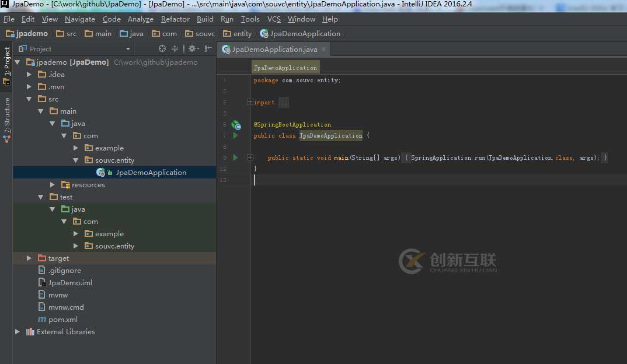The image size is (627, 364).
Task: Click the souvc breadcrumb in navigation bar
Action: click(204, 34)
